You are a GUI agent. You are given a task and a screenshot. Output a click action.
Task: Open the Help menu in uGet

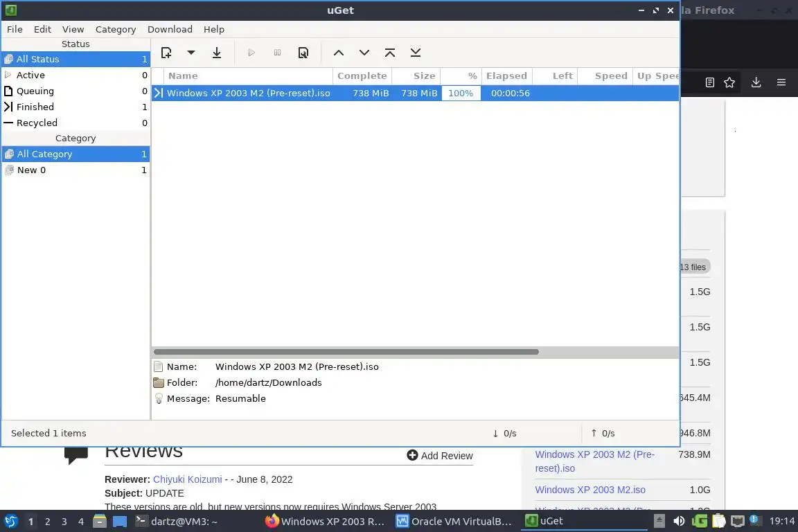[214, 30]
